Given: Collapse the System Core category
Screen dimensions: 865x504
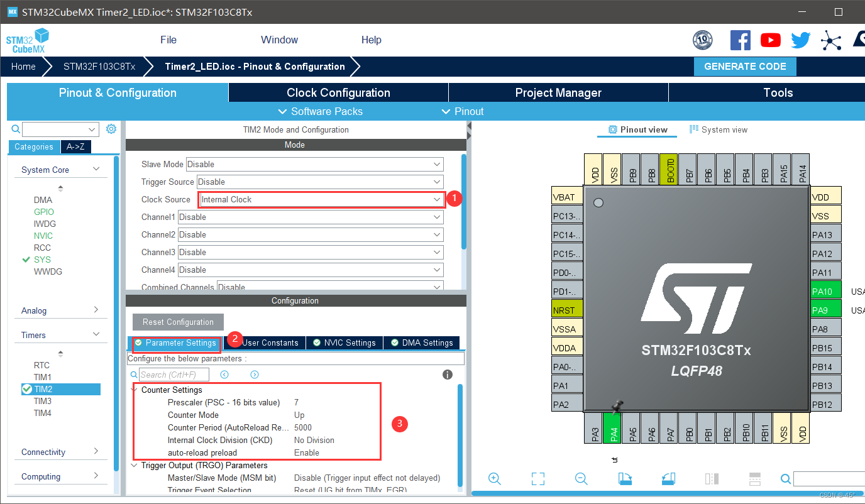Looking at the screenshot, I should click(x=96, y=170).
